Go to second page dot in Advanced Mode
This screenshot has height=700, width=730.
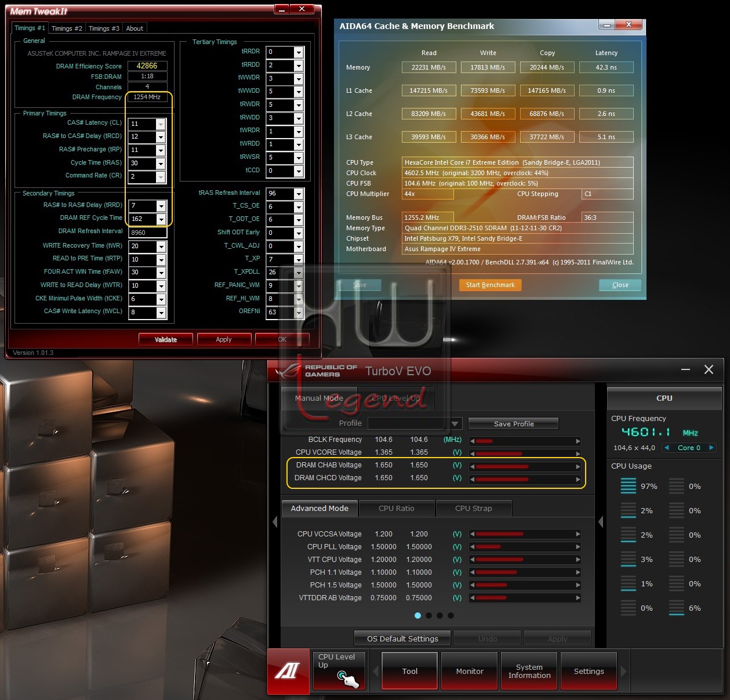(428, 615)
